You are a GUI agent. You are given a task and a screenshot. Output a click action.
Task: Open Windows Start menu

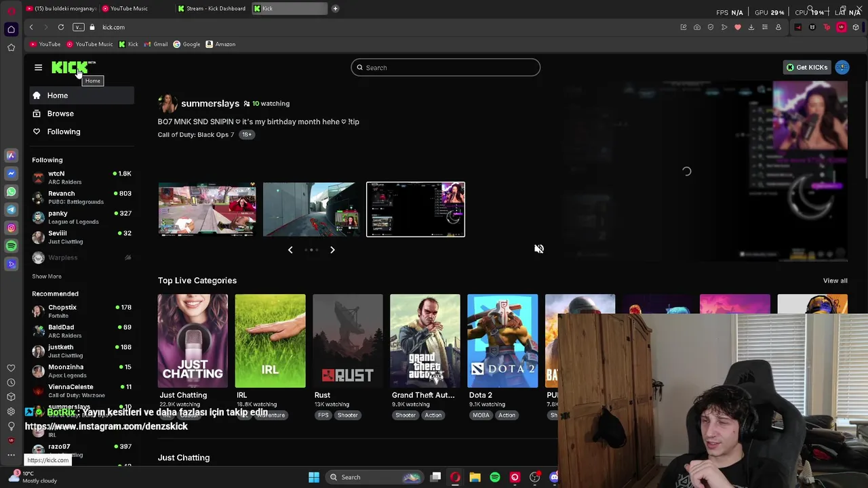click(x=314, y=477)
